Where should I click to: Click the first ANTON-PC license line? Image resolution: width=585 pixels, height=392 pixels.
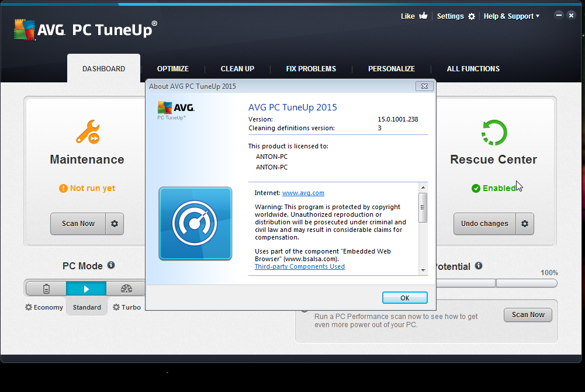coord(272,157)
